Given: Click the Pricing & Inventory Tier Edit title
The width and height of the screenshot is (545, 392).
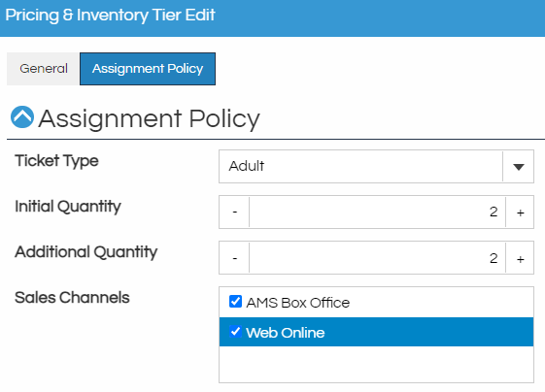Looking at the screenshot, I should pos(110,16).
